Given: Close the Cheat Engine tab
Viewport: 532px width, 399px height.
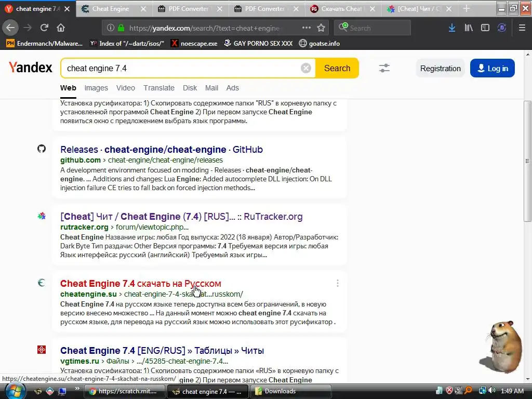Looking at the screenshot, I should click(143, 9).
